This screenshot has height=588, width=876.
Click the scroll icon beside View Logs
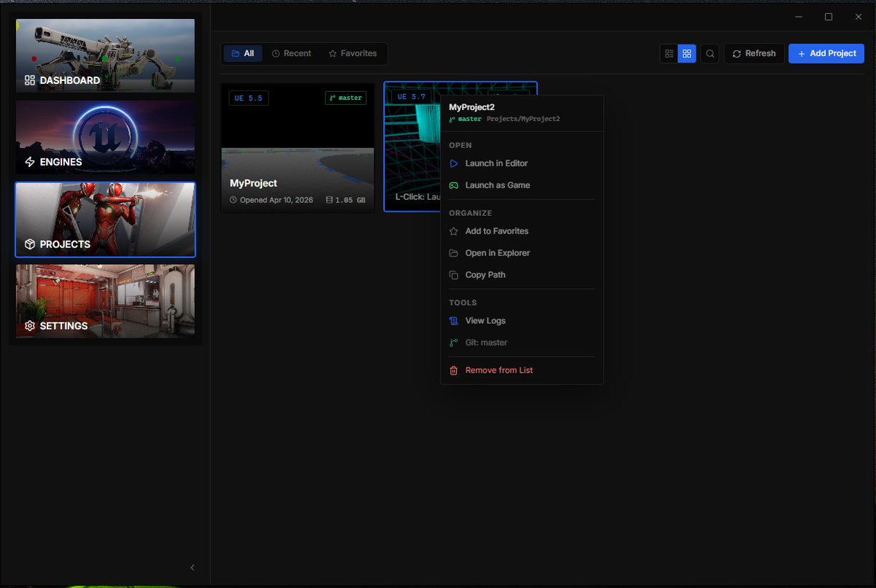pos(453,321)
